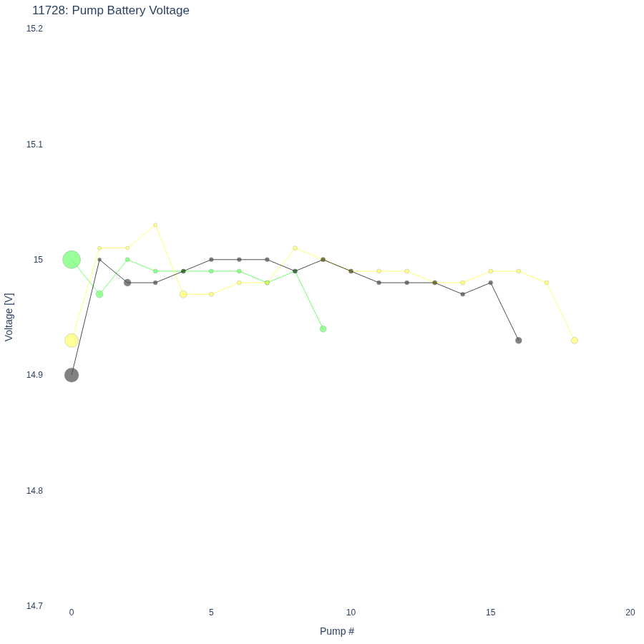644x644 pixels.
Task: Click the medium yellow marker at pump 4
Action: [183, 294]
